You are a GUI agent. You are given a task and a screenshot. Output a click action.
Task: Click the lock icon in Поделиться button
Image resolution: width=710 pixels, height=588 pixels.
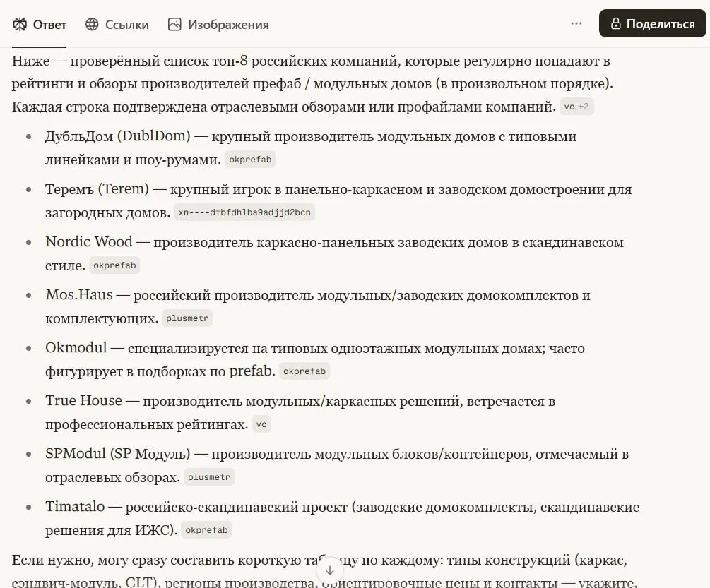[x=615, y=23]
